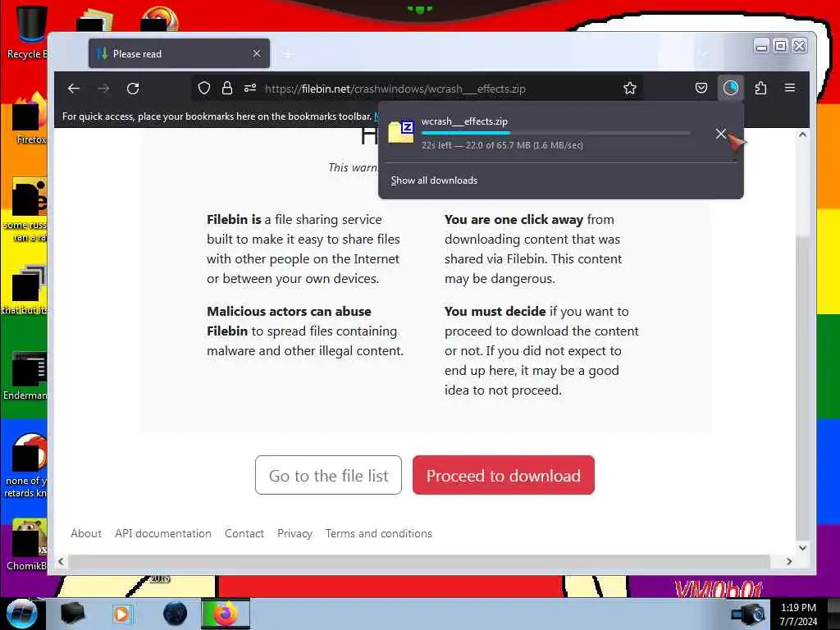840x630 pixels.
Task: Open the Contact footer link
Action: (244, 533)
